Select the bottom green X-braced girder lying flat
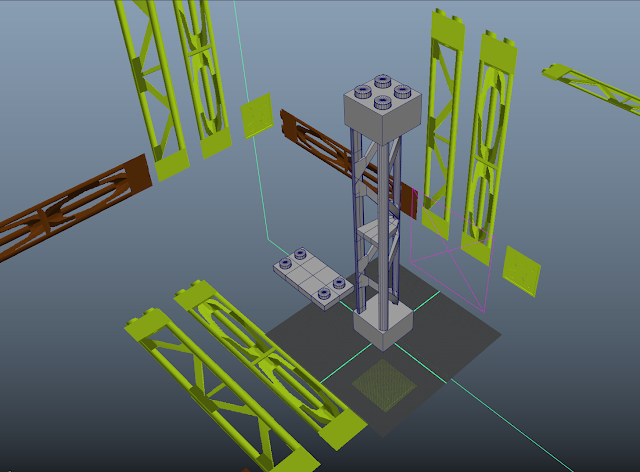This screenshot has height=472, width=640. (220, 392)
